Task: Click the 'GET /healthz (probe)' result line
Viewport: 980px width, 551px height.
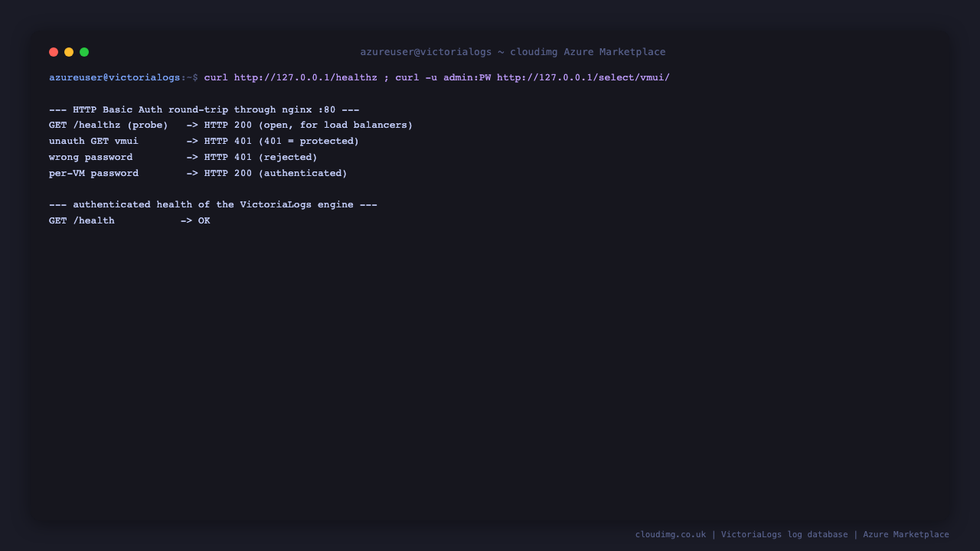Action: (x=230, y=126)
